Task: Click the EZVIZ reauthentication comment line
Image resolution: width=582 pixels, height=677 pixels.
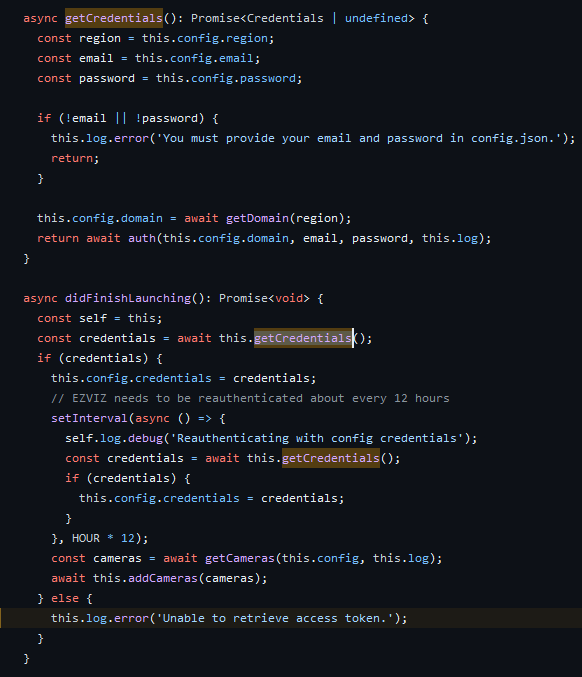Action: coord(250,398)
